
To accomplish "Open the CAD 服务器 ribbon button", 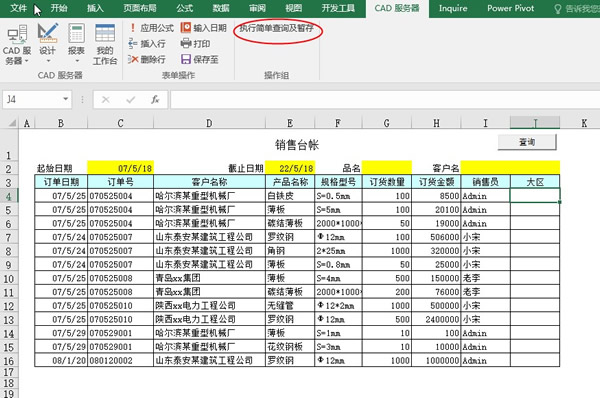I will tap(16, 45).
